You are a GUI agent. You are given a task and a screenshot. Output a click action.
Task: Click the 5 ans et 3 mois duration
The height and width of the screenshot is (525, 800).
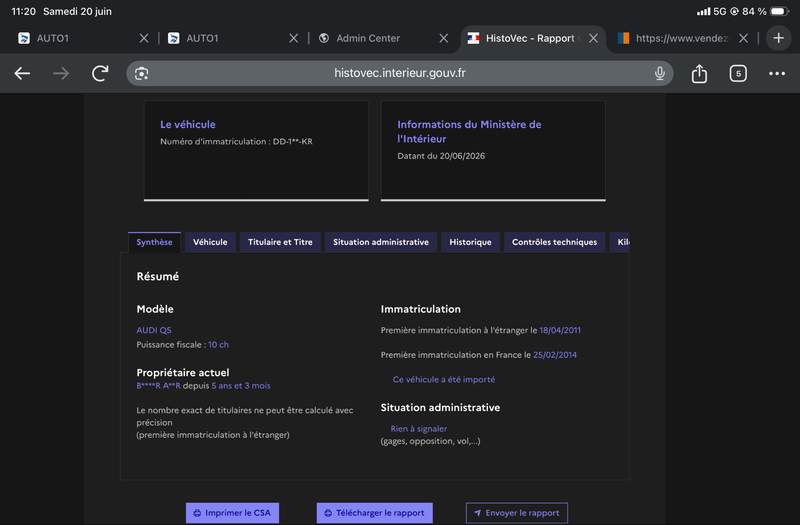point(241,386)
